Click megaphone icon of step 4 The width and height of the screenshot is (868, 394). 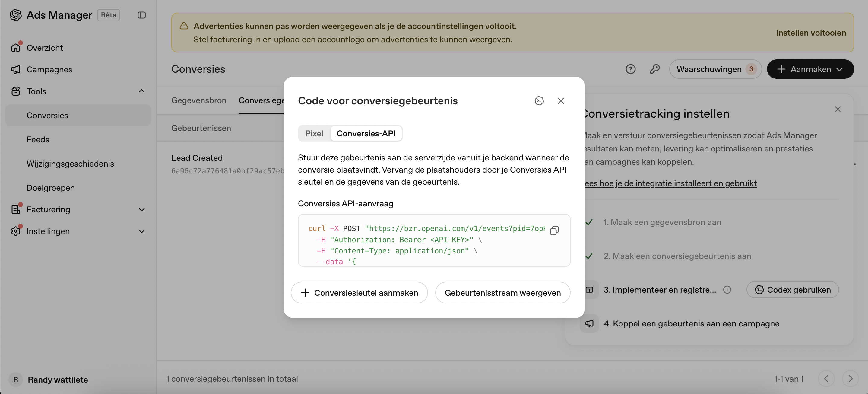[x=589, y=323]
